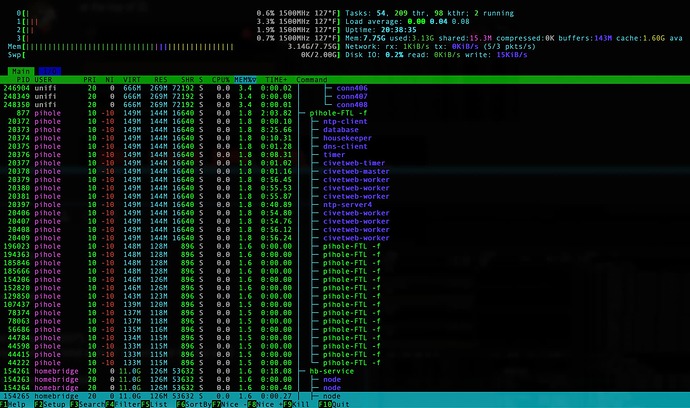Screen dimensions: 690x408
Task: Select the ntp-server4 thread
Action: click(x=347, y=205)
